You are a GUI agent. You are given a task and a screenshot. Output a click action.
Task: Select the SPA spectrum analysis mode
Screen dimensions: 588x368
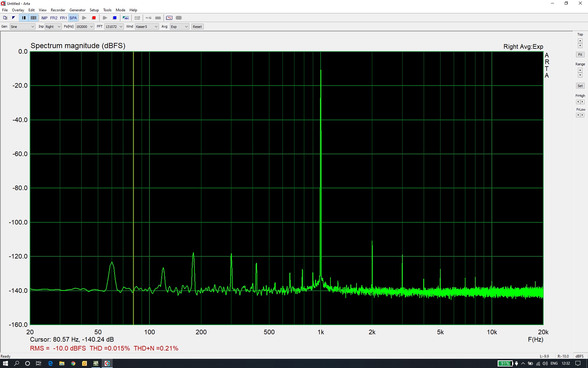[x=73, y=18]
